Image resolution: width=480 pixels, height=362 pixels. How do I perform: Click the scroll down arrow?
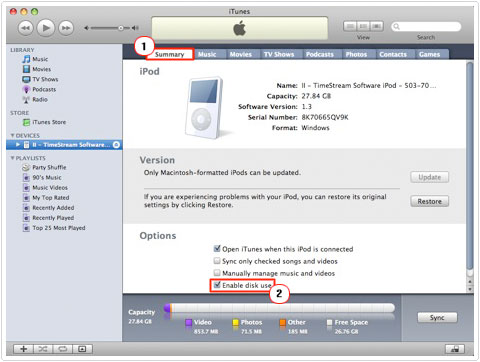(470, 289)
